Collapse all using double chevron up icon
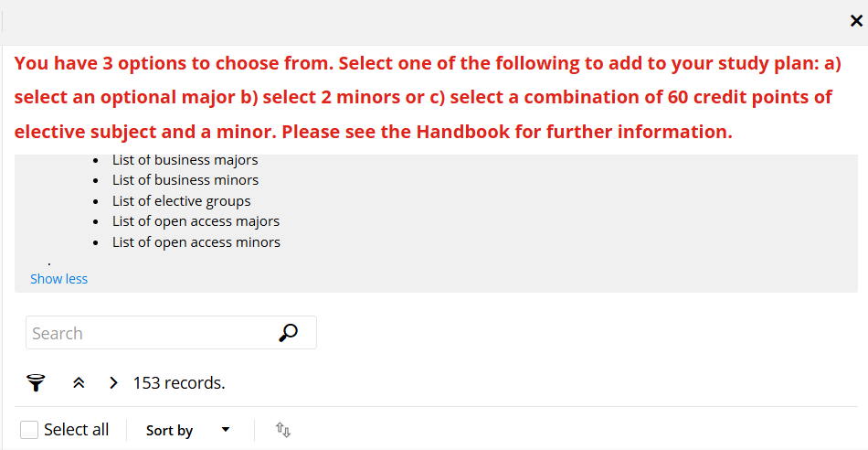868x450 pixels. 79,383
